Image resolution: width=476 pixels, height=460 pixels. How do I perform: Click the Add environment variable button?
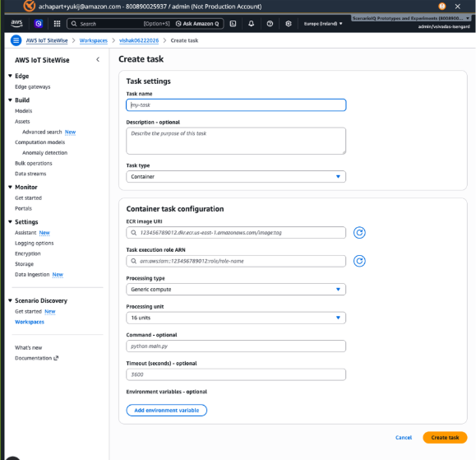(x=167, y=410)
